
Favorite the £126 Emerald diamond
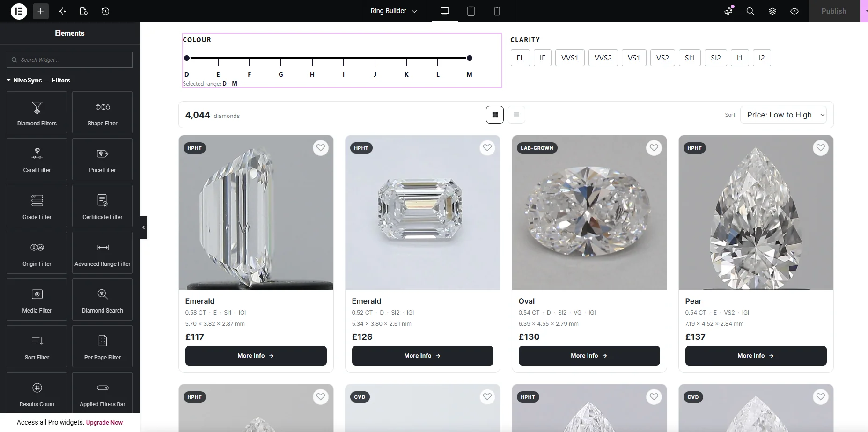click(487, 148)
